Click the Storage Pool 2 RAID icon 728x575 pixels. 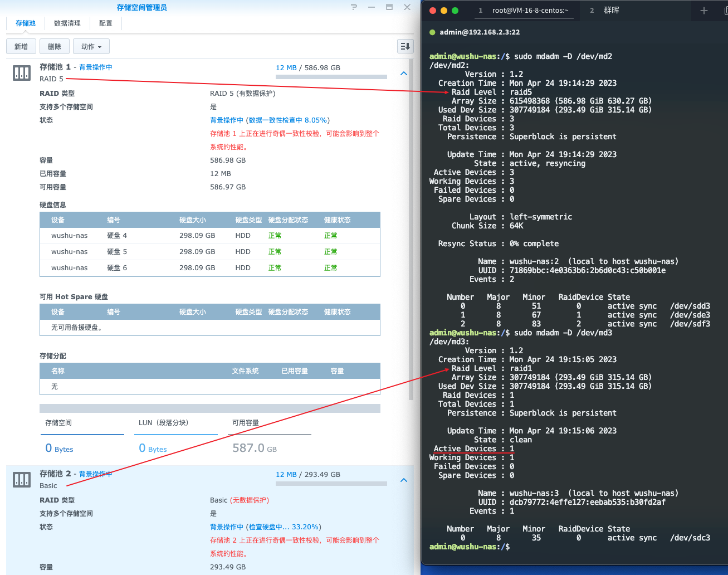click(x=22, y=480)
